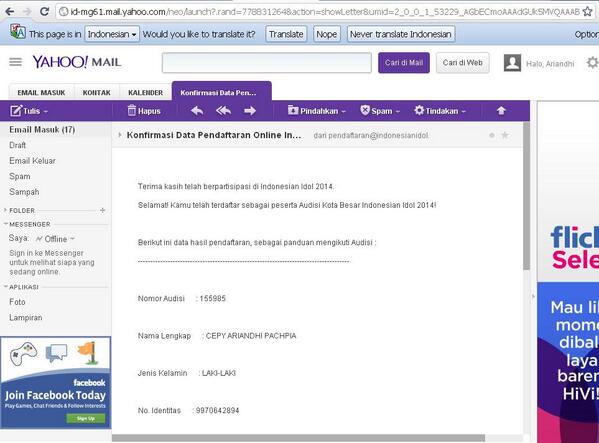599x443 pixels.
Task: Click the Halo, Ariandhi account name
Action: pos(550,63)
